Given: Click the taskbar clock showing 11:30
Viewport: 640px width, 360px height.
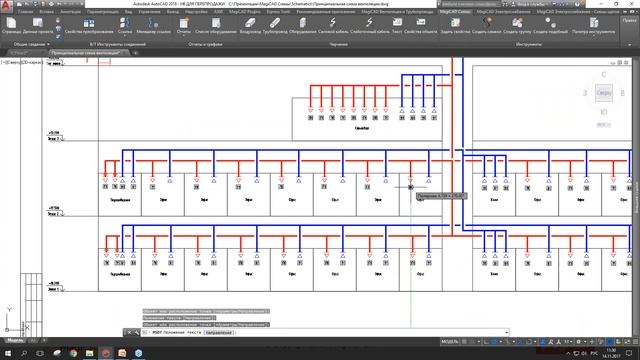Looking at the screenshot, I should [611, 353].
